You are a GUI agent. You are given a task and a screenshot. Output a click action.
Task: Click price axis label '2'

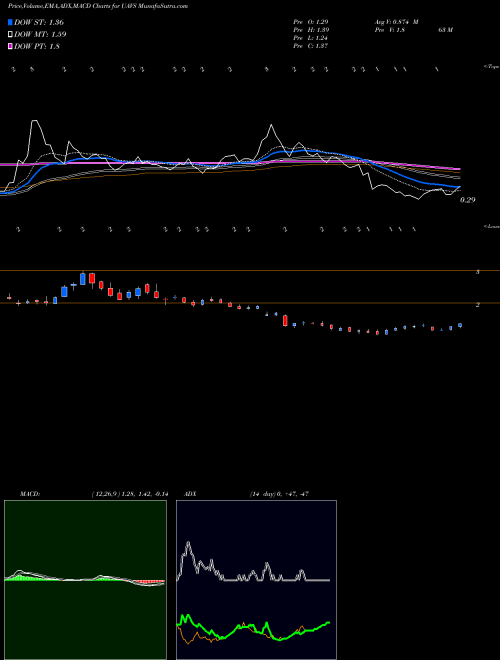point(478,305)
